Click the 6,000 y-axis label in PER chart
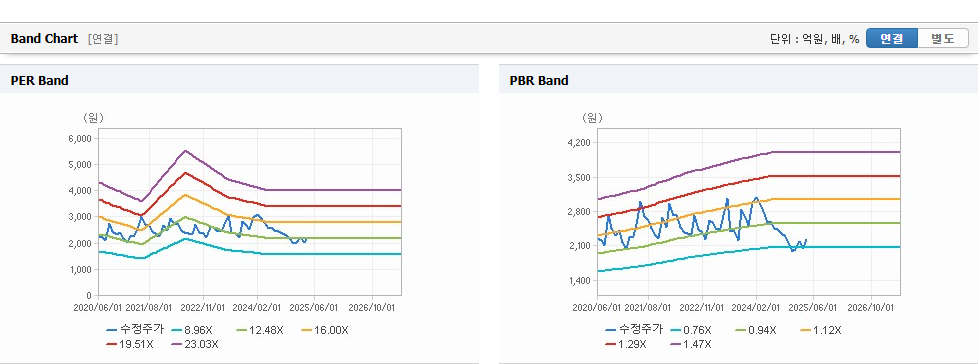This screenshot has height=364, width=978. pyautogui.click(x=80, y=138)
